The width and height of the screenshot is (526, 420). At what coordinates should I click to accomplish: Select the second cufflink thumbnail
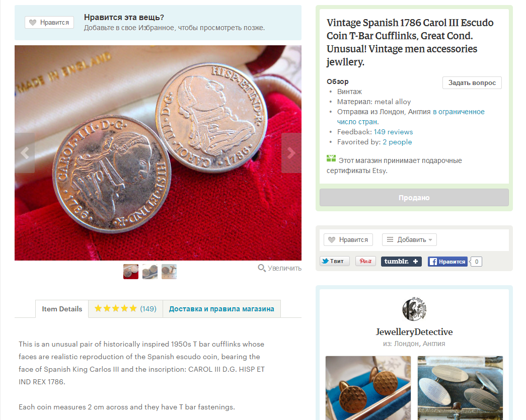[150, 272]
